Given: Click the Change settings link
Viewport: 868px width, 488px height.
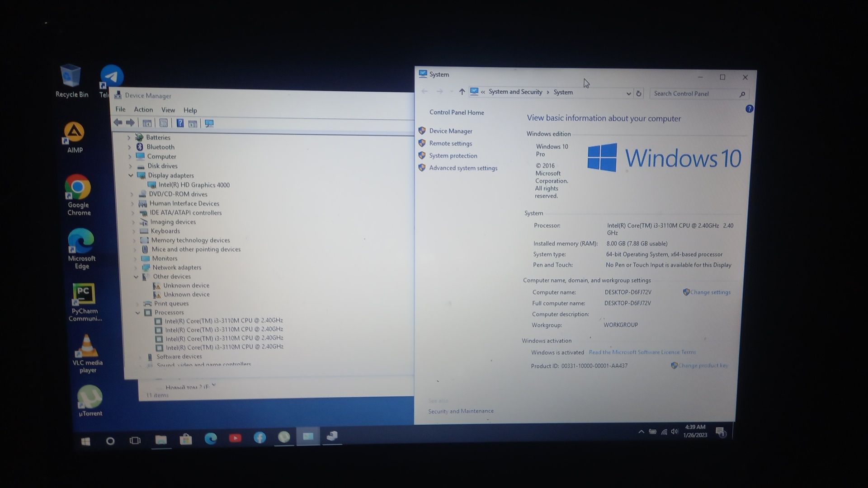Looking at the screenshot, I should [710, 292].
